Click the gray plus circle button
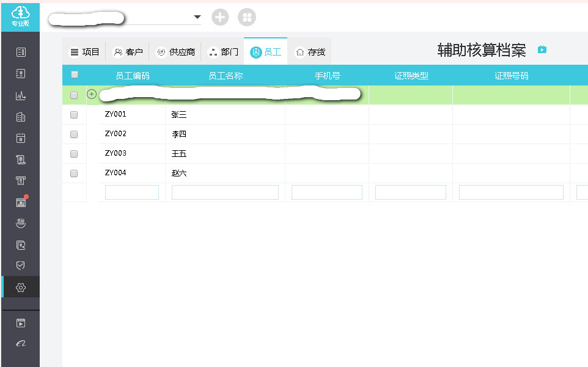This screenshot has height=367, width=588. coord(220,17)
